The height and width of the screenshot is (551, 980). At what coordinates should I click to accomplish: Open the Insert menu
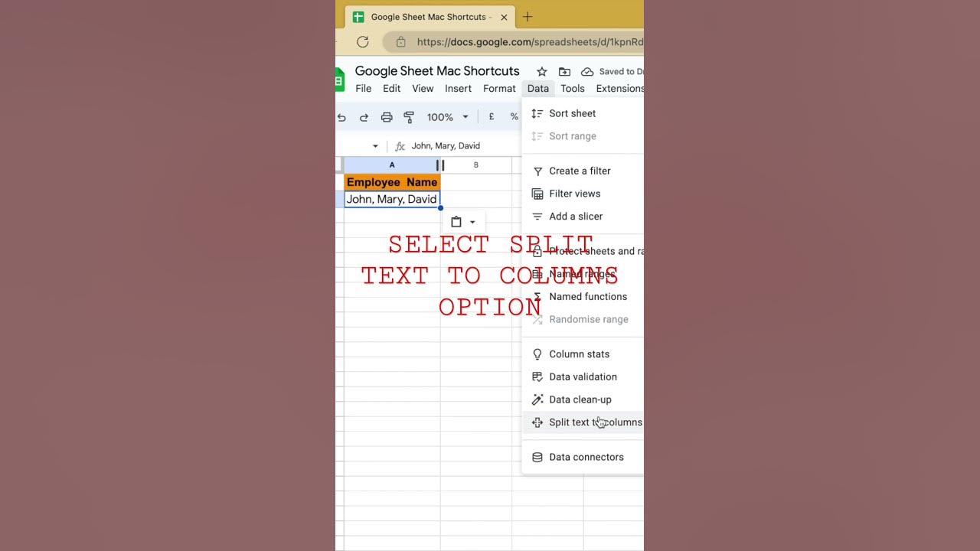click(x=459, y=89)
